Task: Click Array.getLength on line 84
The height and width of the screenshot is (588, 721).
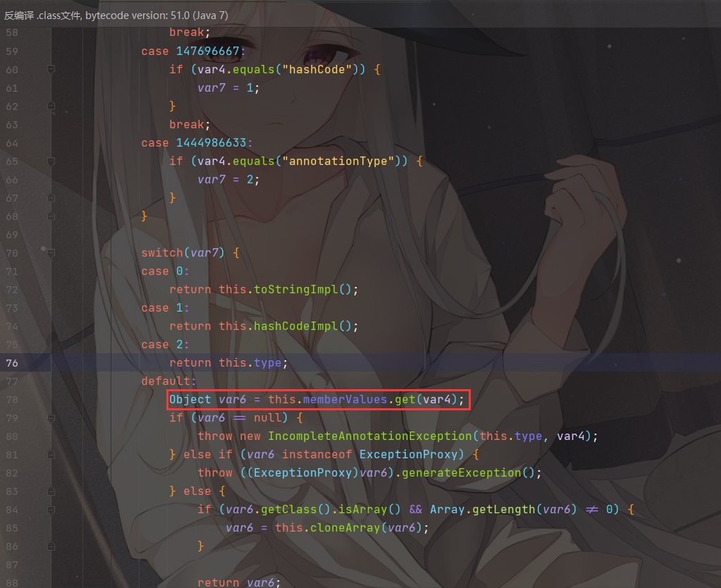Action: pyautogui.click(x=483, y=509)
